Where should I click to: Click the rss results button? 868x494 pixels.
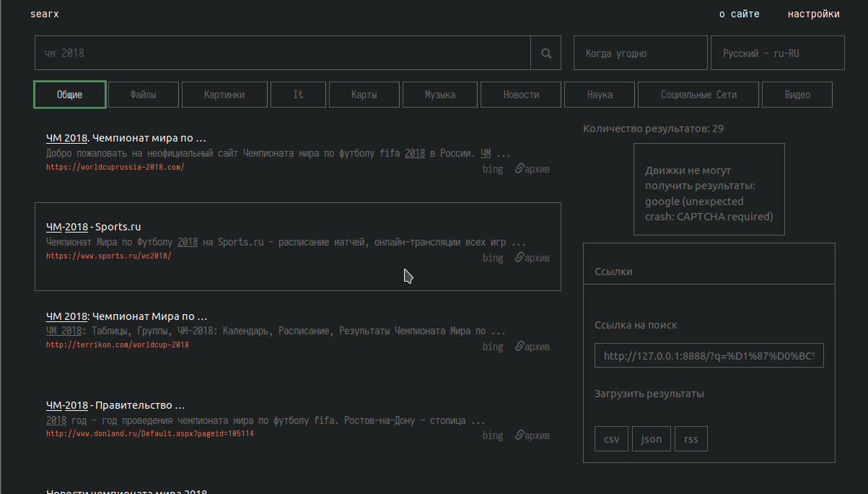pos(691,439)
